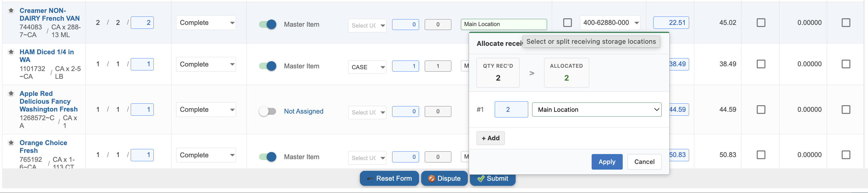Image resolution: width=868 pixels, height=193 pixels.
Task: Click the star icon beside Apple Red Delicious
Action: click(x=11, y=94)
